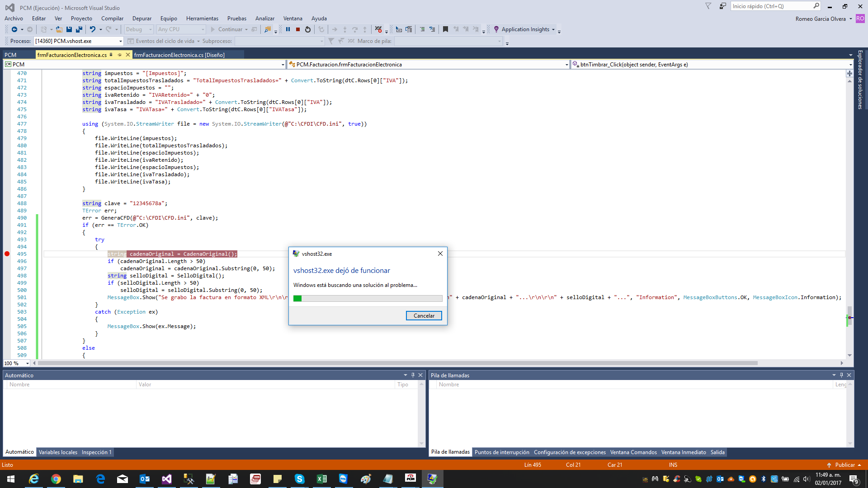
Task: Switch to Puntos de interrupción tab
Action: coord(502,452)
